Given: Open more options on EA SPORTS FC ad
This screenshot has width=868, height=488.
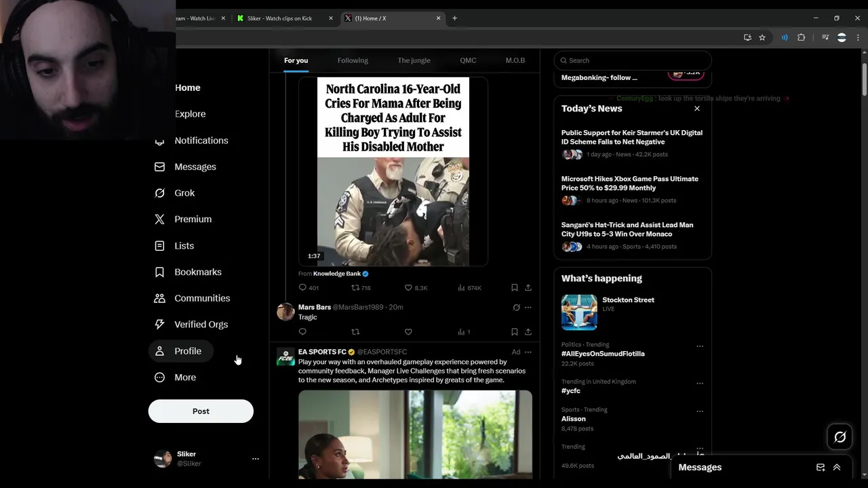Looking at the screenshot, I should pos(528,352).
